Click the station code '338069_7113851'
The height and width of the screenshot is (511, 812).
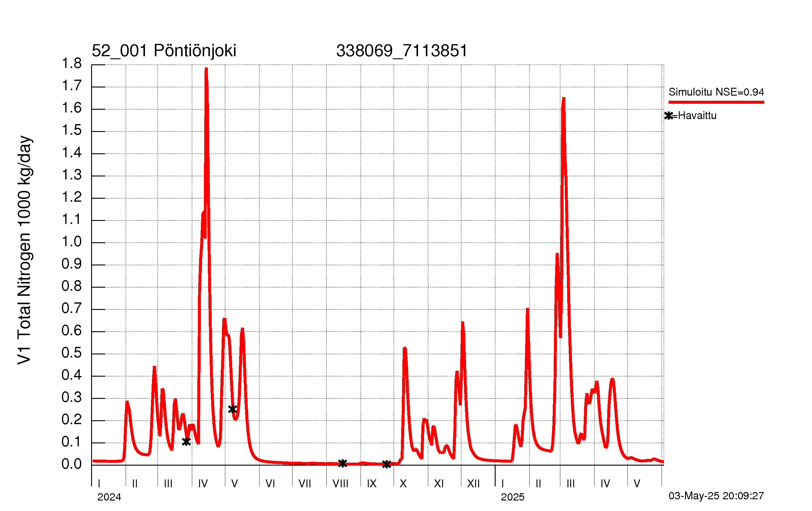pos(401,51)
